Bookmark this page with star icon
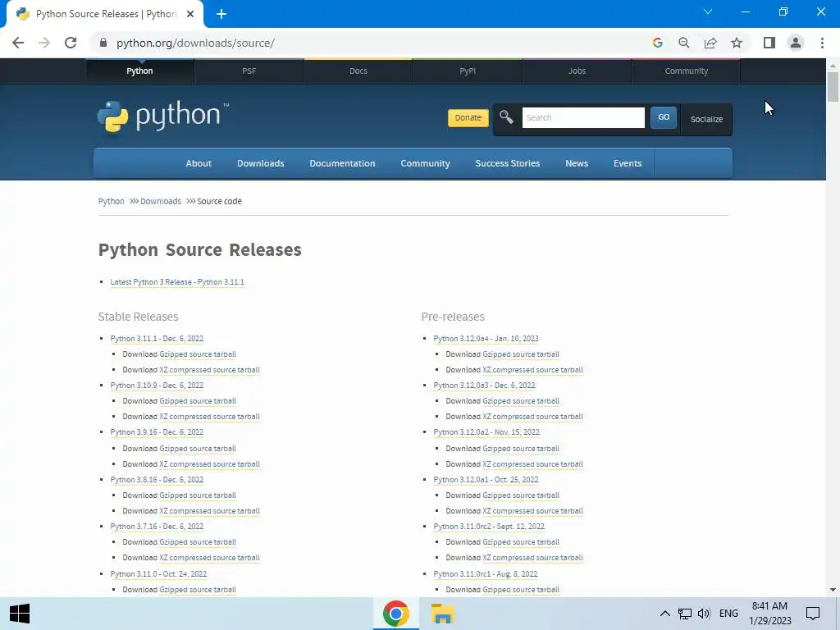 737,43
